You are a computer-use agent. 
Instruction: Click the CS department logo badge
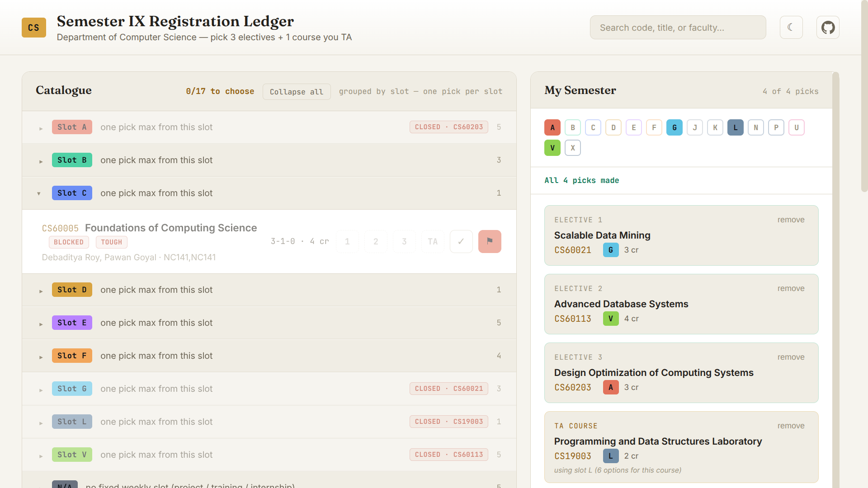(x=34, y=28)
